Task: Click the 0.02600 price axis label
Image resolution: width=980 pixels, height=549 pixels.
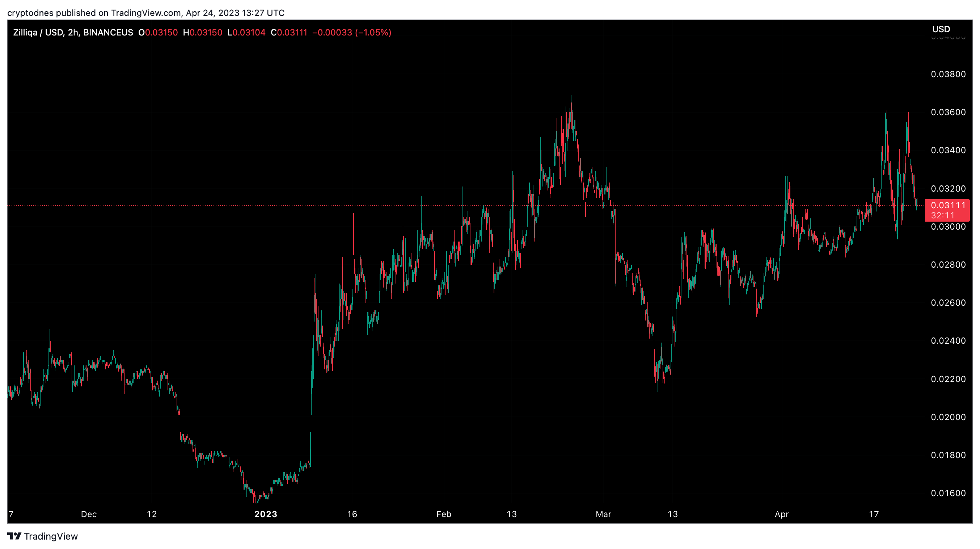Action: pos(949,303)
